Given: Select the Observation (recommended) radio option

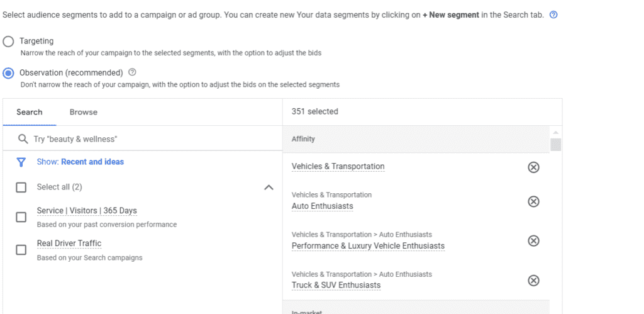Looking at the screenshot, I should (x=8, y=73).
